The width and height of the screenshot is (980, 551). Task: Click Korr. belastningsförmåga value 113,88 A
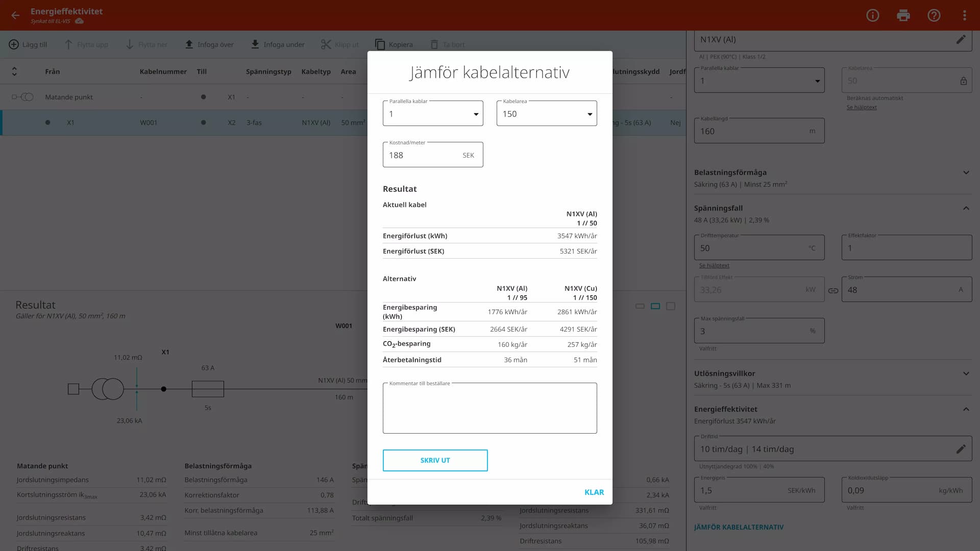(x=321, y=510)
